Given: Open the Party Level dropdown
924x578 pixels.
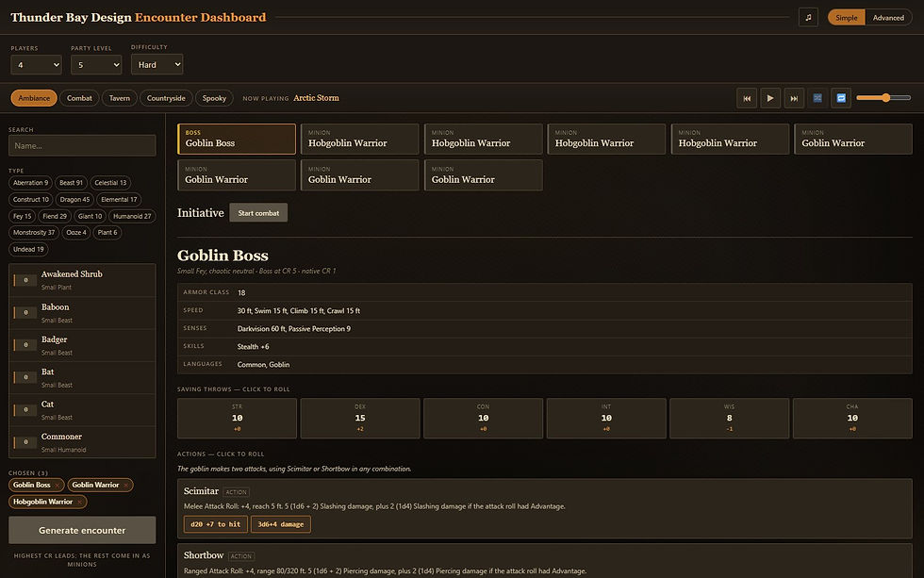Looking at the screenshot, I should point(96,65).
